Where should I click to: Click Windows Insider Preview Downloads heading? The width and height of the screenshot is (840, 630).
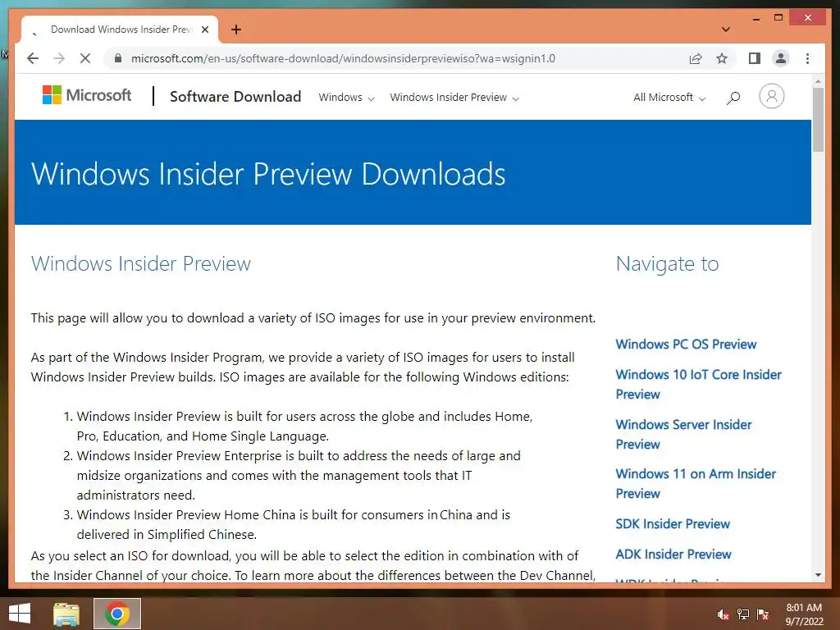point(268,174)
